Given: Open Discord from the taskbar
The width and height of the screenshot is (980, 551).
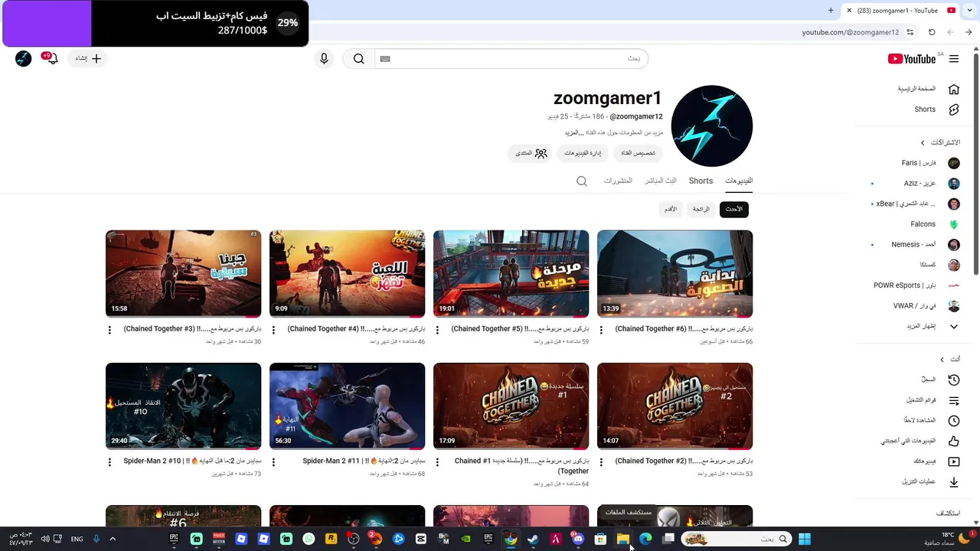Looking at the screenshot, I should point(578,539).
